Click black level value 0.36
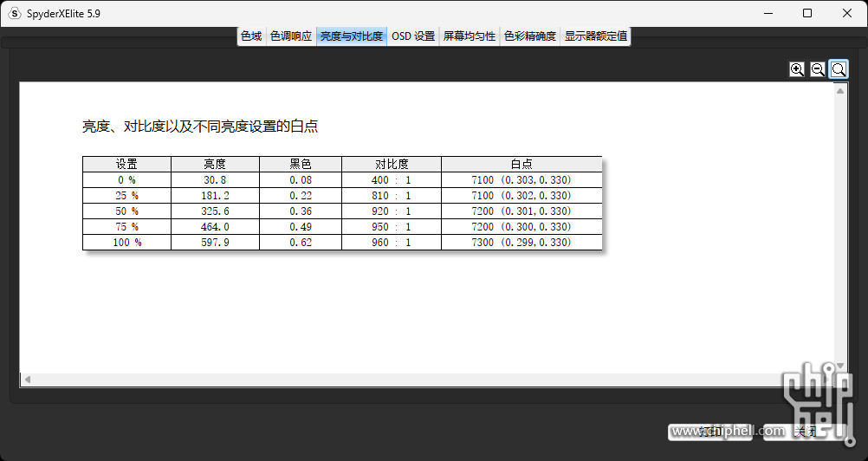 coord(301,211)
